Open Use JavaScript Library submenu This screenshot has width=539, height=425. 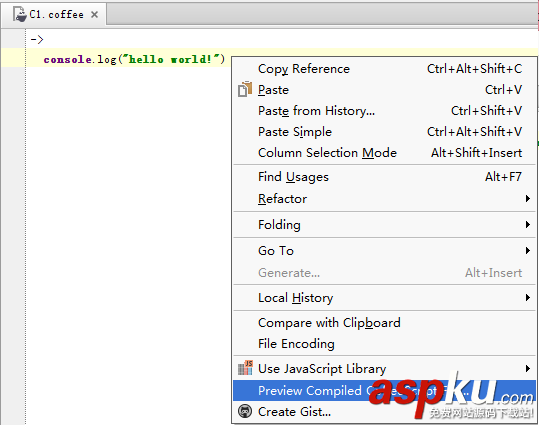(385, 369)
